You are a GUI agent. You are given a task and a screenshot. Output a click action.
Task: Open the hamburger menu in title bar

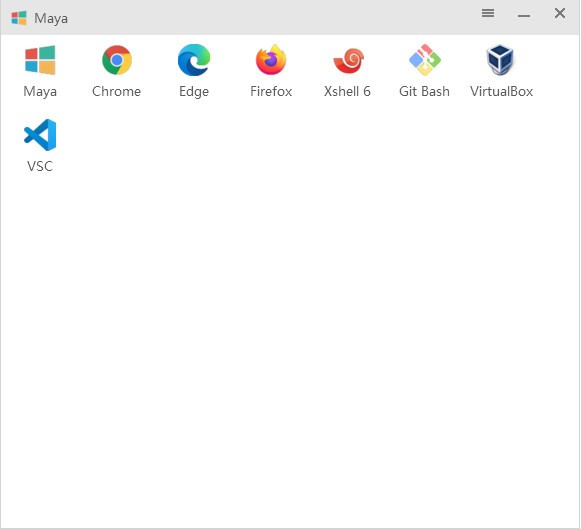488,13
